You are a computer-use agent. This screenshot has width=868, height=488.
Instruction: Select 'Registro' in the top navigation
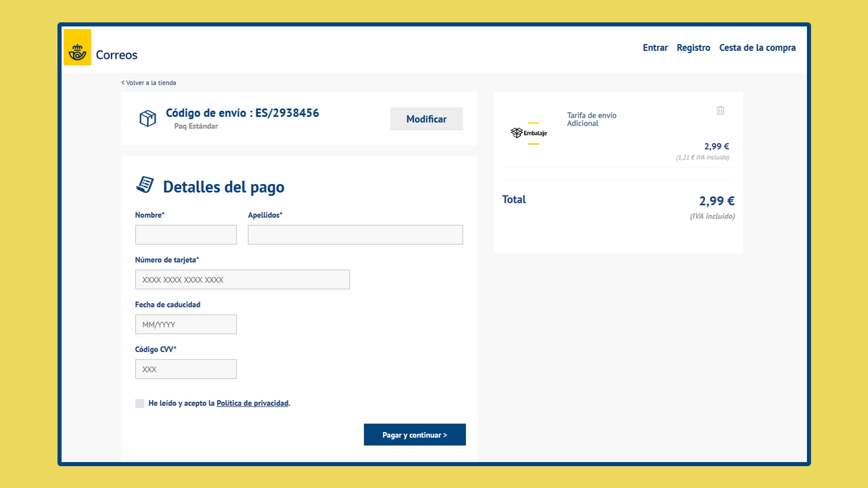point(693,47)
